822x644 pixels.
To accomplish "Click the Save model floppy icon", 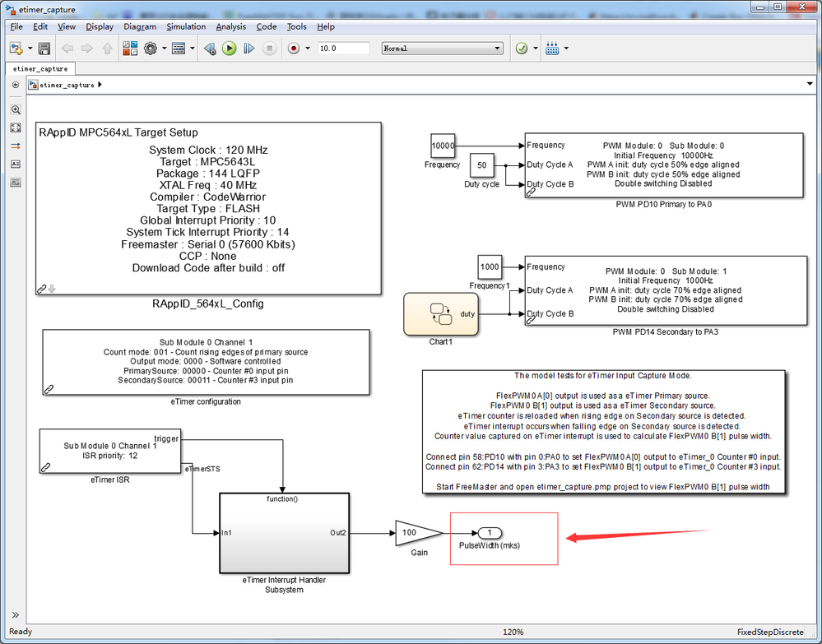I will (x=44, y=49).
